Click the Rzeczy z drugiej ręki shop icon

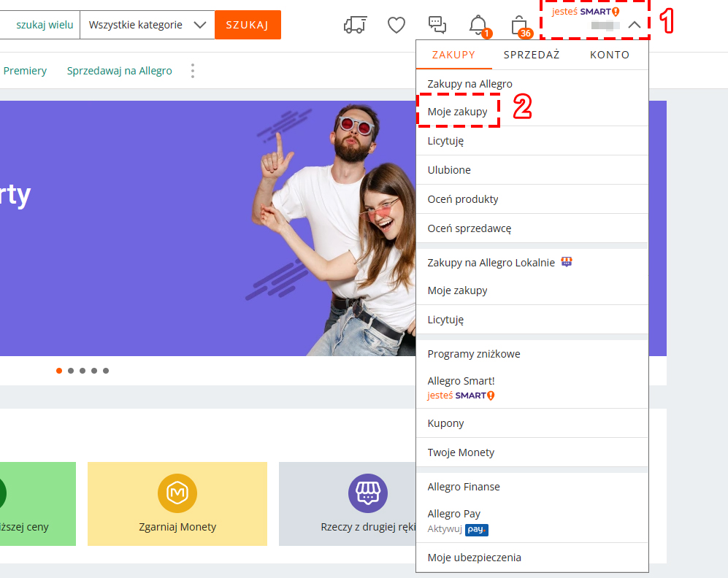[368, 493]
